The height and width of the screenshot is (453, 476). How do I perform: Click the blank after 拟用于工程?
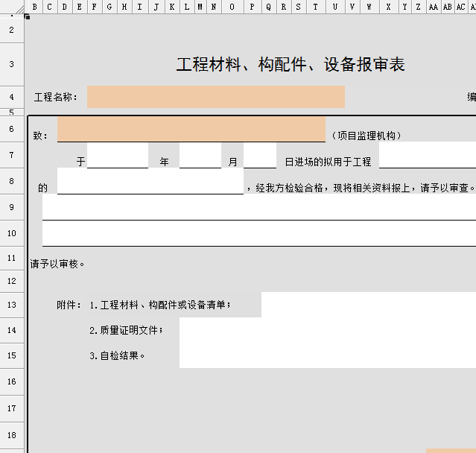(427, 156)
